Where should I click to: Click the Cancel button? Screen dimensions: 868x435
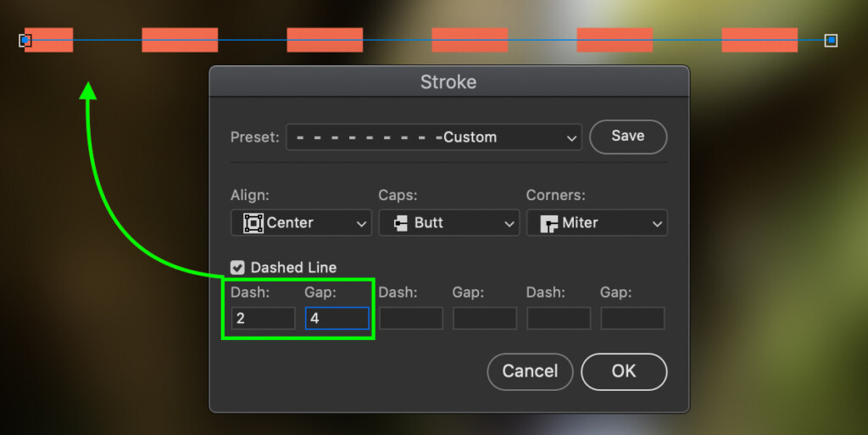(x=530, y=371)
